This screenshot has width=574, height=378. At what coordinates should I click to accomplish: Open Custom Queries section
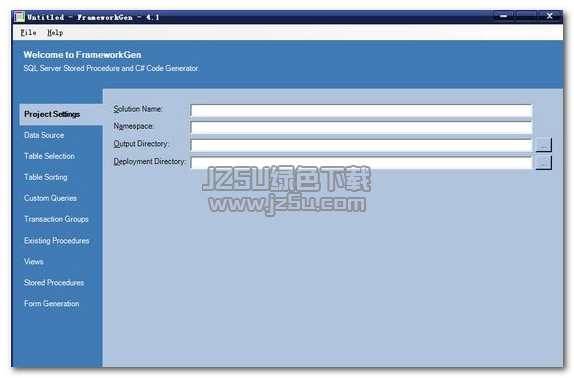click(51, 198)
